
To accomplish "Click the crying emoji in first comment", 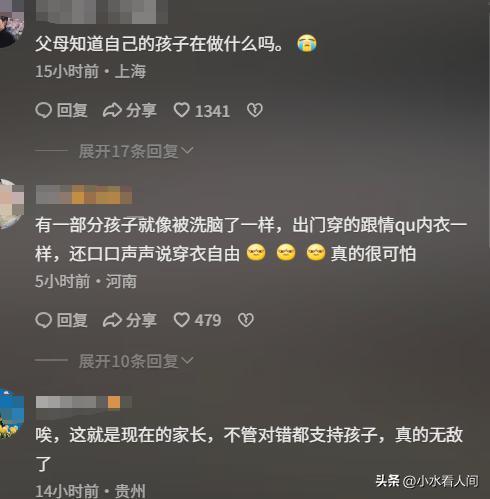I will [307, 43].
